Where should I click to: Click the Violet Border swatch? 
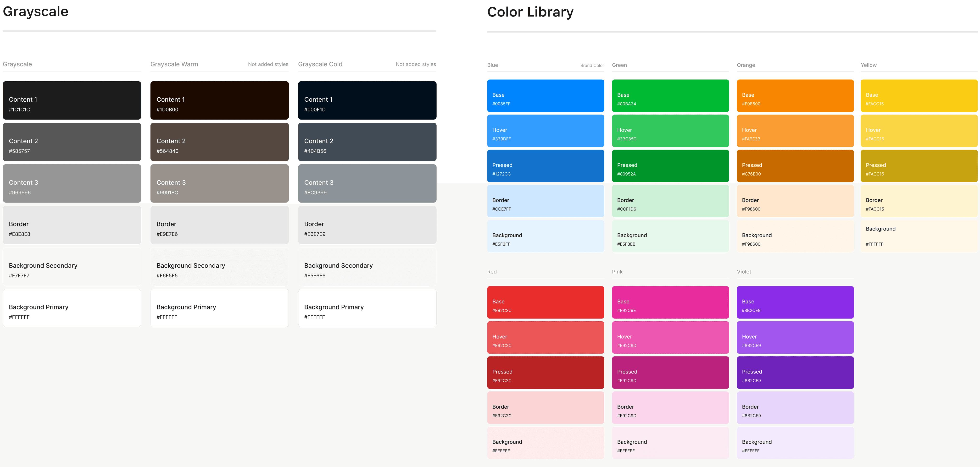[795, 408]
